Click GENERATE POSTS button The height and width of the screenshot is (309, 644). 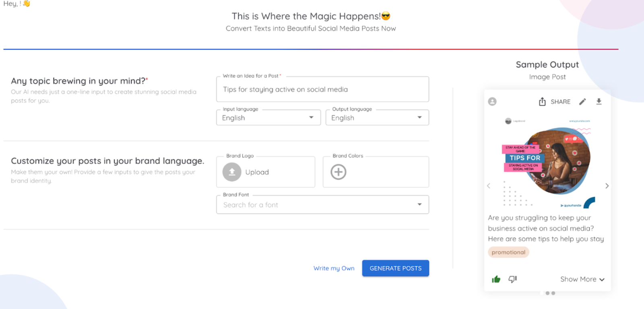(395, 268)
